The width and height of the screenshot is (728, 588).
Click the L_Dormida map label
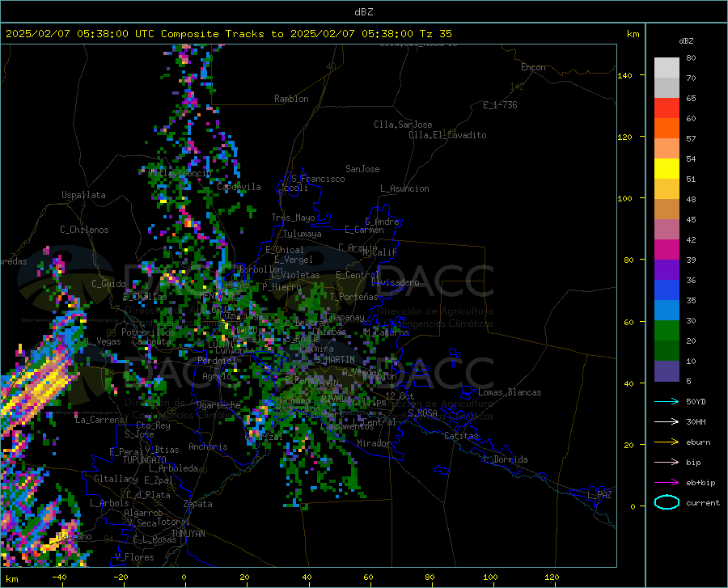(506, 459)
